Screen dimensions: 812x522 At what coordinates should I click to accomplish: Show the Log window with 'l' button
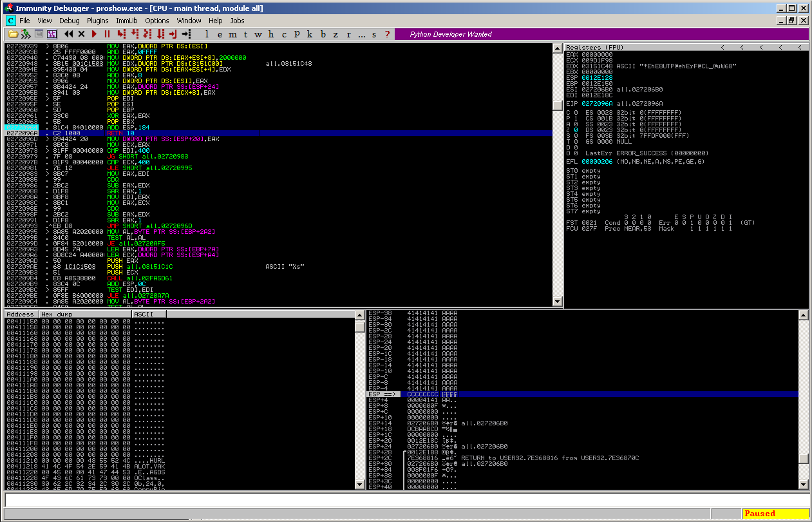(206, 34)
